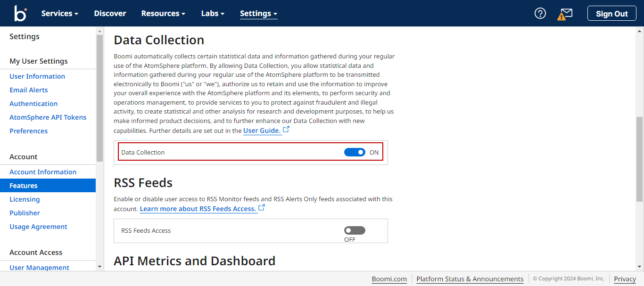Click the My User Settings section label
The width and height of the screenshot is (644, 286).
[x=39, y=61]
